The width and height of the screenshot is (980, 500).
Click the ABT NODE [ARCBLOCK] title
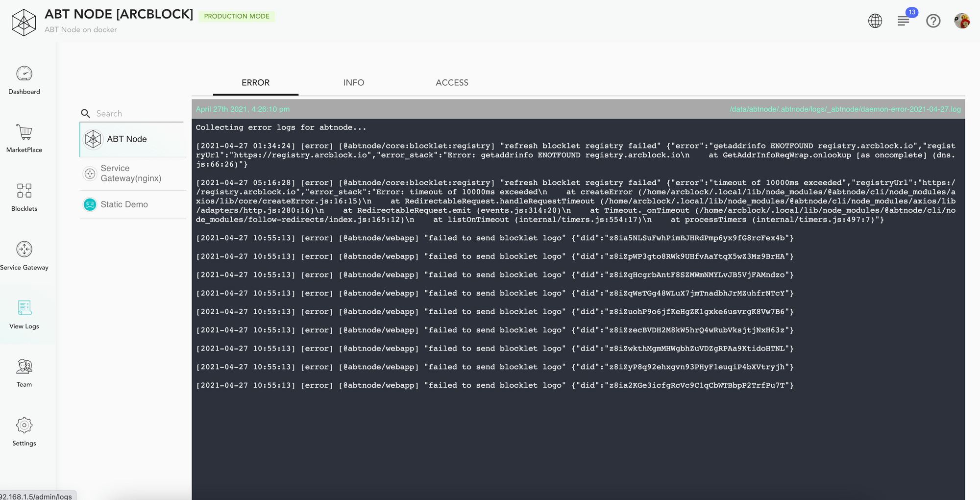tap(119, 14)
